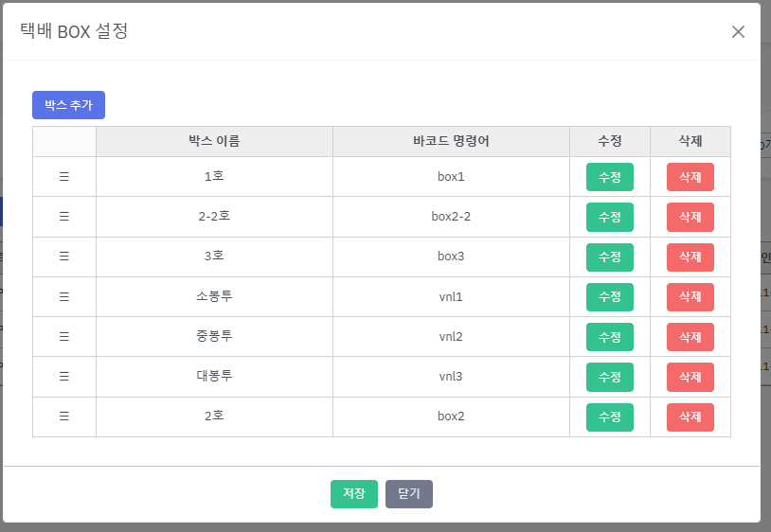
Task: Close the 택배 BOX 설정 dialog via X
Action: click(739, 31)
